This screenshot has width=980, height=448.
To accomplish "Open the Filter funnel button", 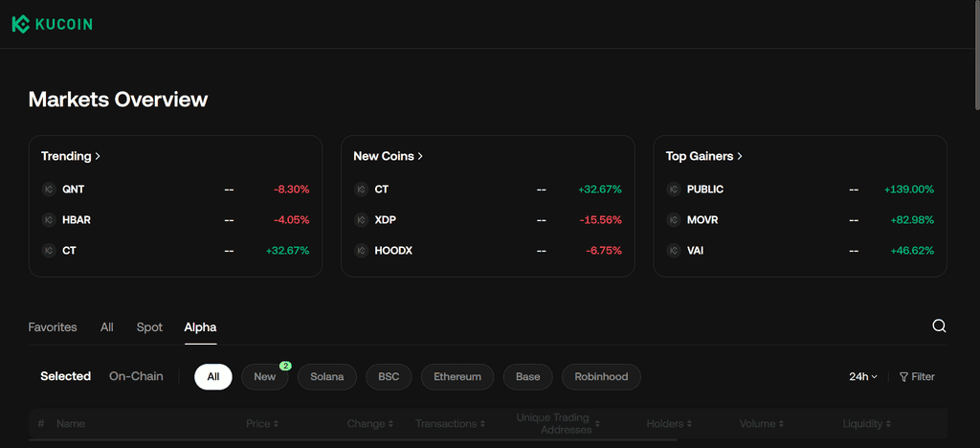I will 917,377.
